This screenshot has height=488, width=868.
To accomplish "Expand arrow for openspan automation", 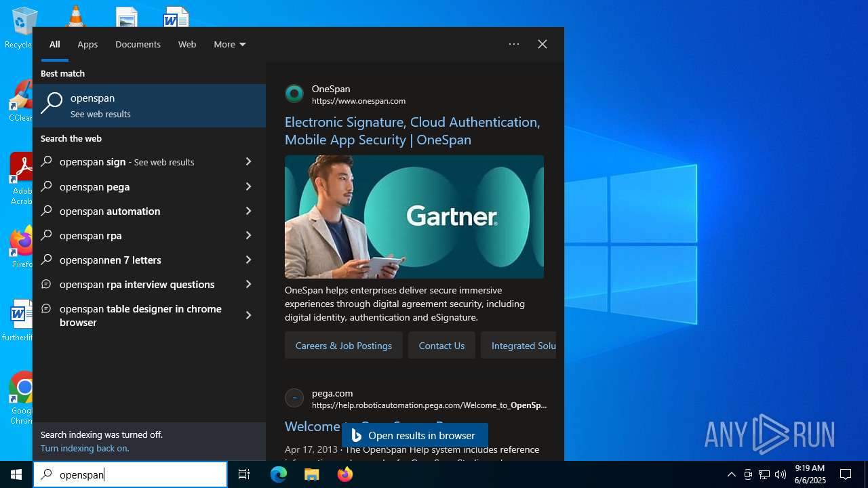I will tap(248, 211).
